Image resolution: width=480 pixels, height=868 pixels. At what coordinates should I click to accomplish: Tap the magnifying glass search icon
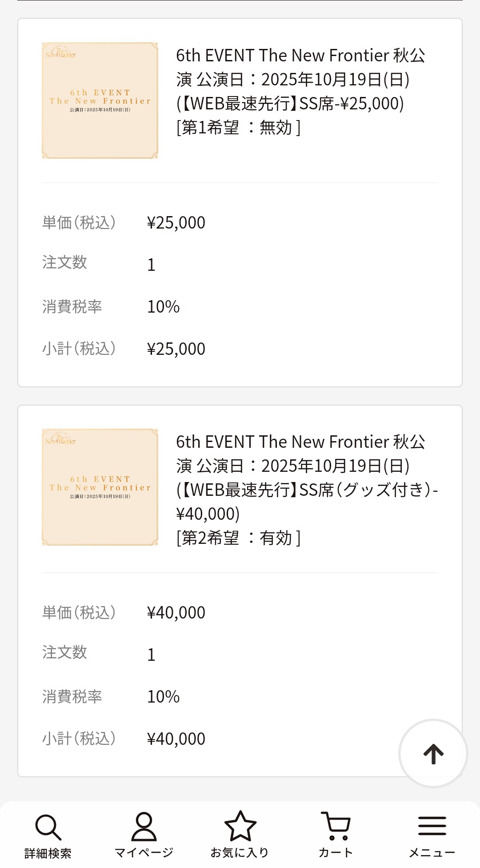tap(48, 827)
